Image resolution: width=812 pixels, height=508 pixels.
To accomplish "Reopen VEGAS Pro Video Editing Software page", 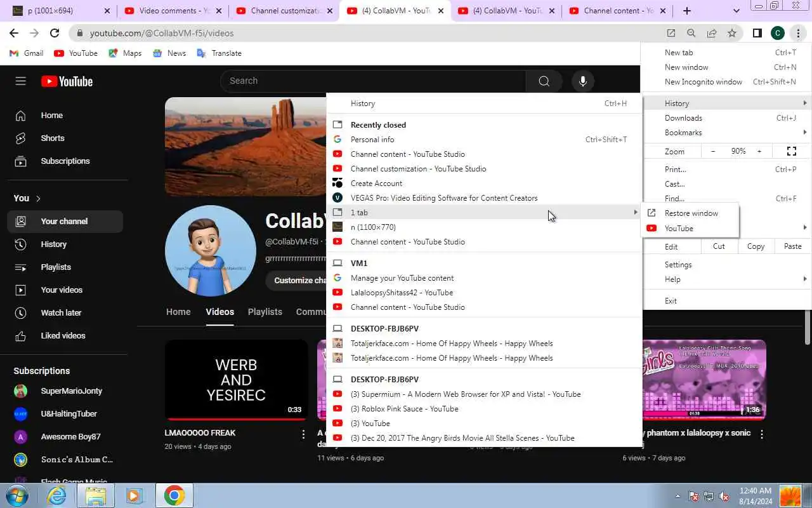I will click(x=485, y=198).
